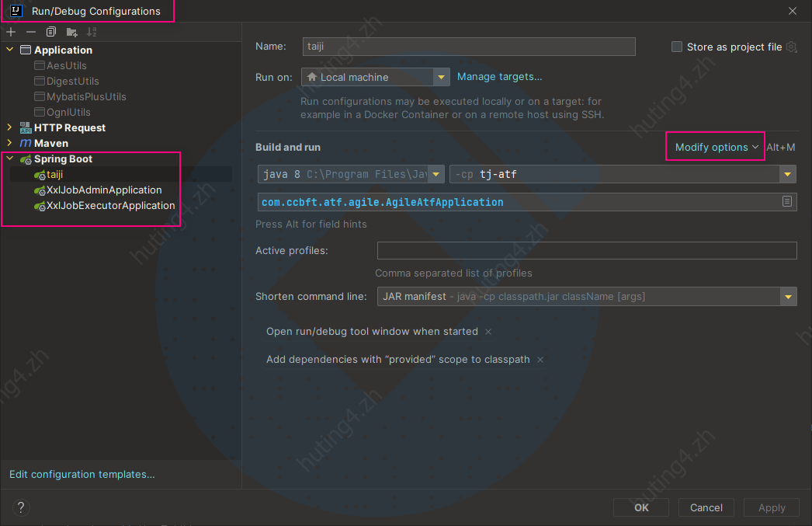The width and height of the screenshot is (812, 526).
Task: Select the taiji Spring Boot configuration
Action: (x=54, y=175)
